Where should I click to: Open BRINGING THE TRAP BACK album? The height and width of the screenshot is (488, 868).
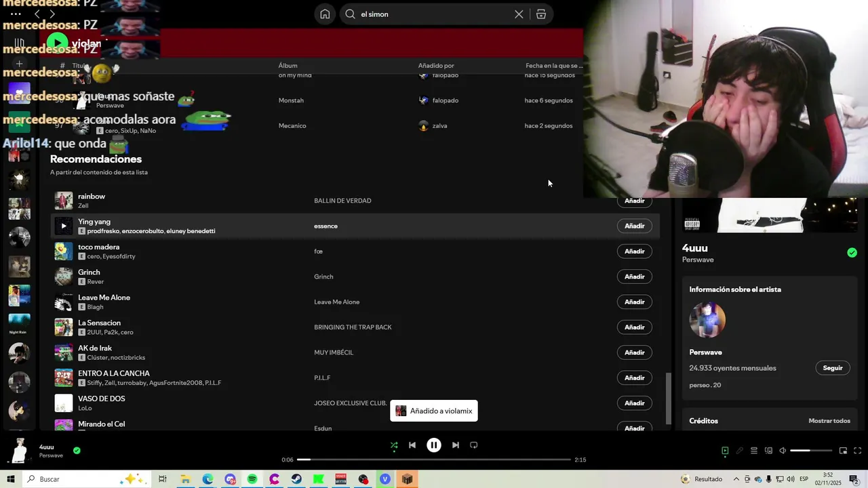353,327
